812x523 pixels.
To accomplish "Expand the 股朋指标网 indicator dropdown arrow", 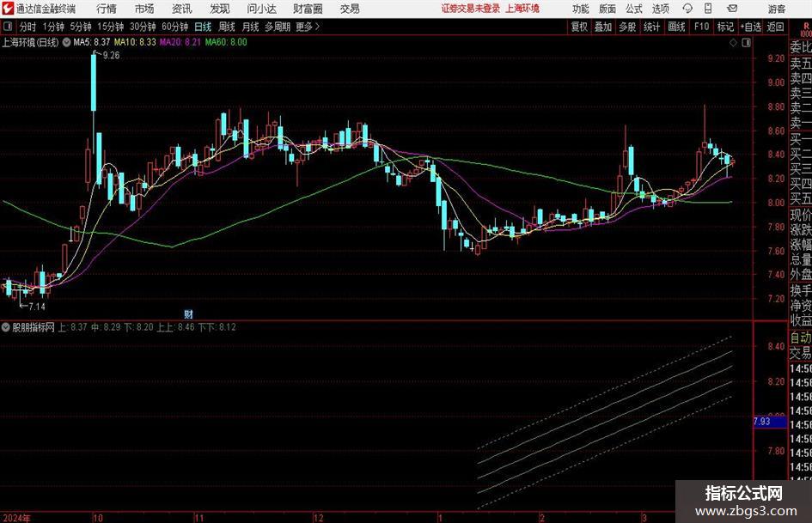I will click(6, 327).
